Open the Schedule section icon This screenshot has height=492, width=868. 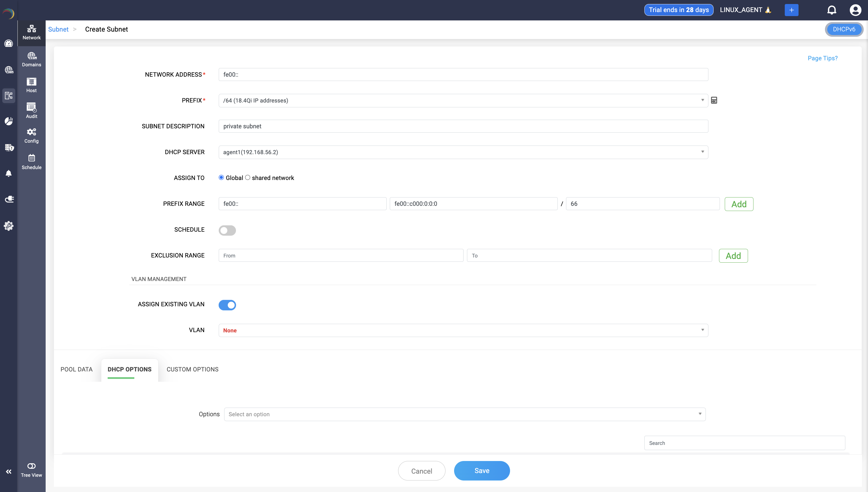(x=31, y=162)
